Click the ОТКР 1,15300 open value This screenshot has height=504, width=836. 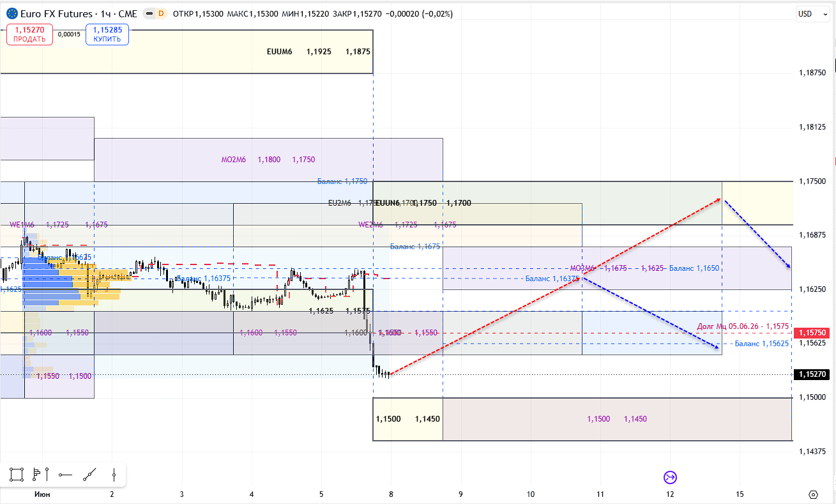point(198,13)
